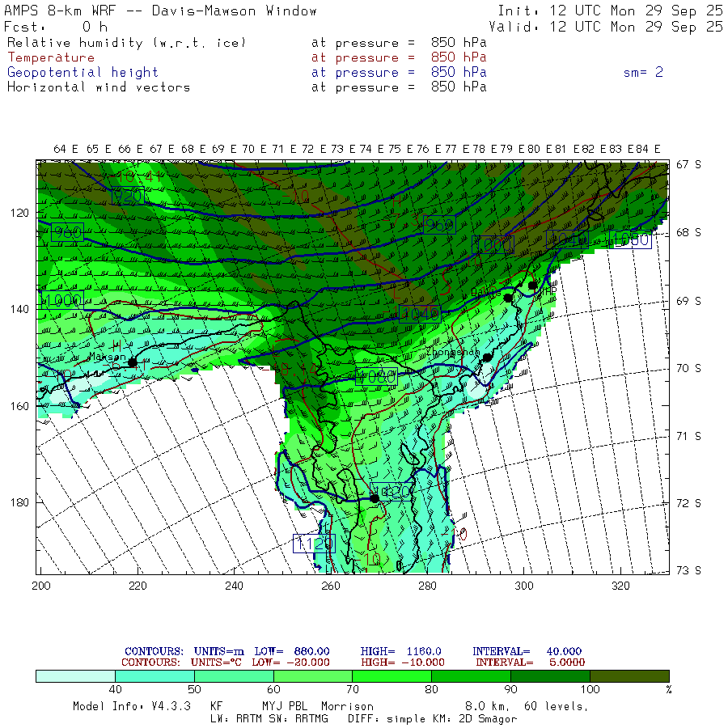The width and height of the screenshot is (728, 728).
Task: Click the 'sm= 2' smoothing text
Action: tap(643, 72)
